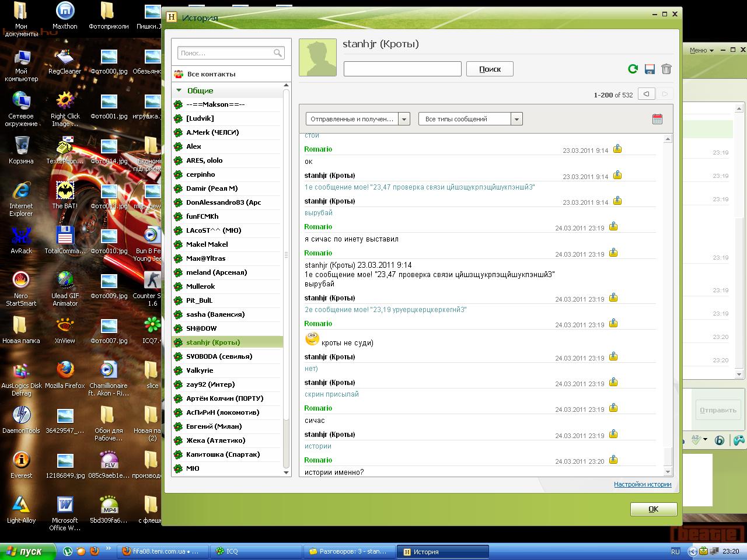Viewport: 747px width, 560px height.
Task: Launch Ulead GIF Animator icon
Action: [x=65, y=289]
